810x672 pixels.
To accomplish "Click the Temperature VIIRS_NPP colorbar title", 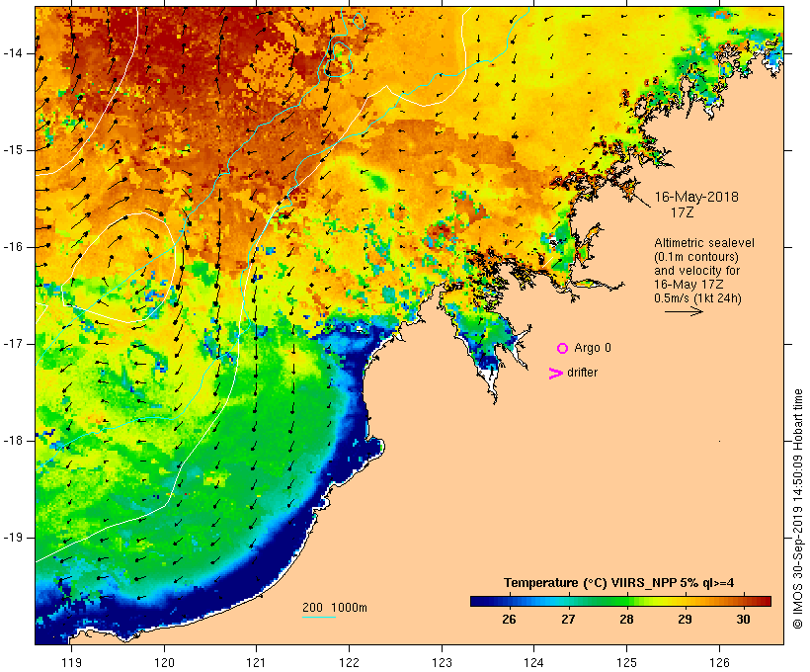I will [x=619, y=583].
